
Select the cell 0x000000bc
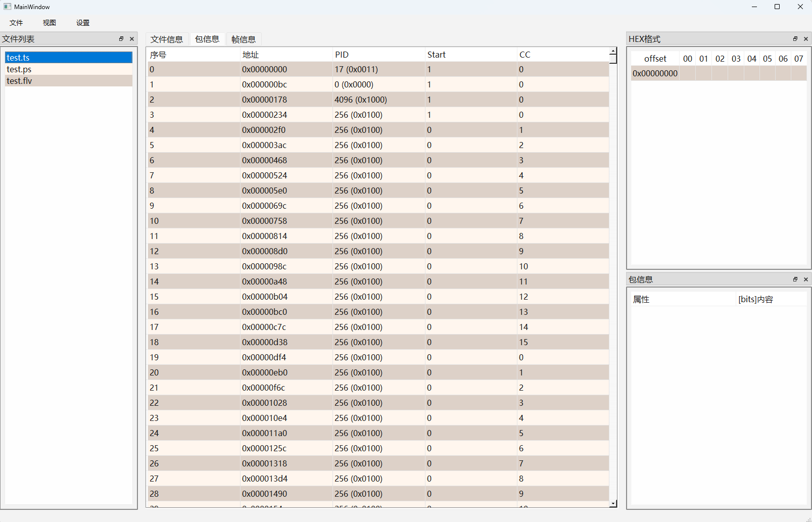(x=286, y=84)
